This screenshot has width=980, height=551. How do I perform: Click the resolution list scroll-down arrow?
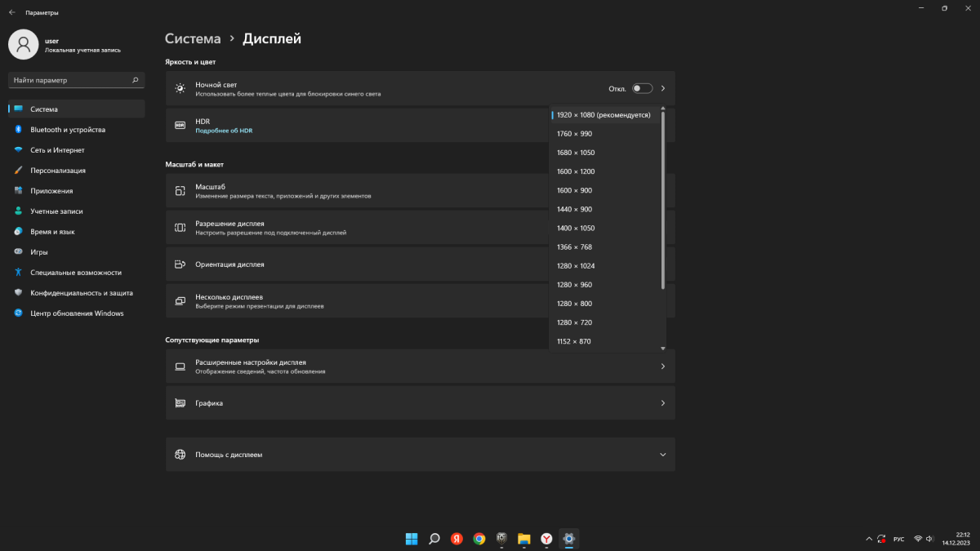662,349
